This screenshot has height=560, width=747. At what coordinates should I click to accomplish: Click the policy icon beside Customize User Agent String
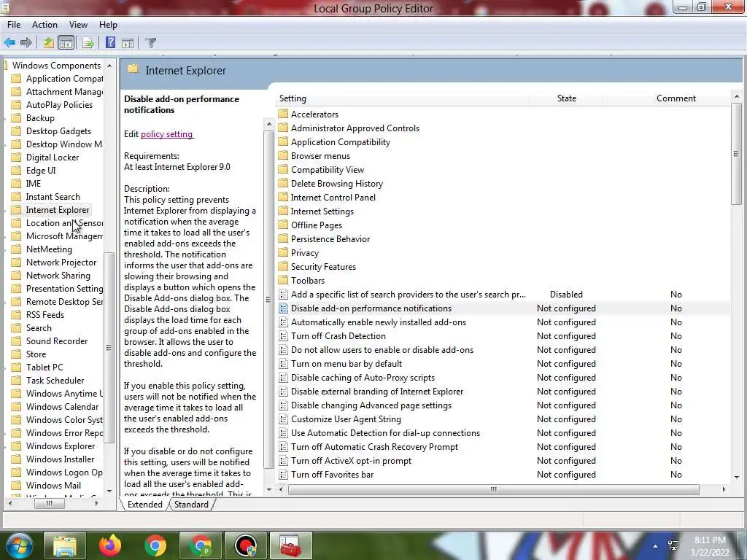[283, 419]
